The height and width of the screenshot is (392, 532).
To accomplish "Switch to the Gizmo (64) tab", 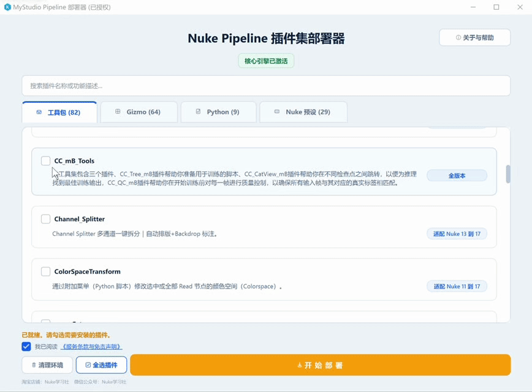I will [139, 112].
